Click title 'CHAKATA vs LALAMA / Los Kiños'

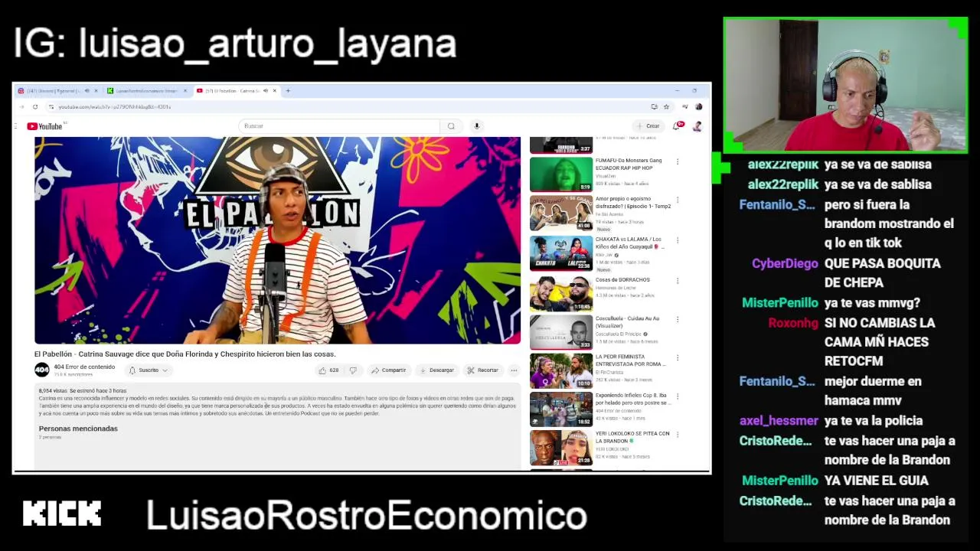[x=629, y=243]
